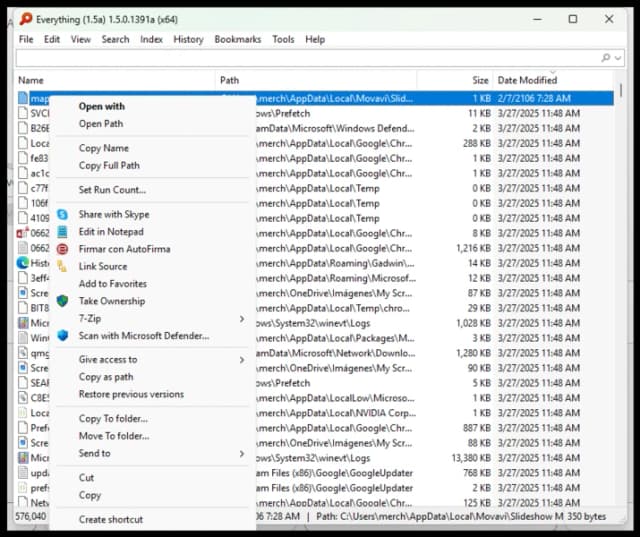640x537 pixels.
Task: Expand the 7-Zip submenu arrow
Action: point(242,319)
